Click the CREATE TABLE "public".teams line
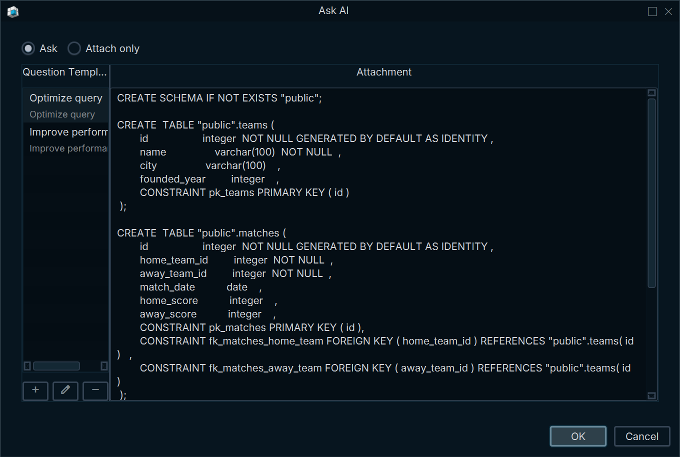Screen dimensions: 680x457 point(196,125)
